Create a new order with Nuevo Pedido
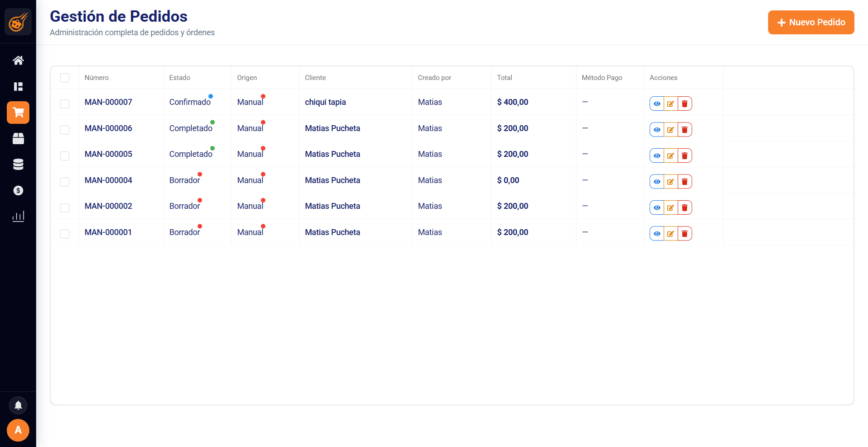This screenshot has width=868, height=447. tap(811, 22)
